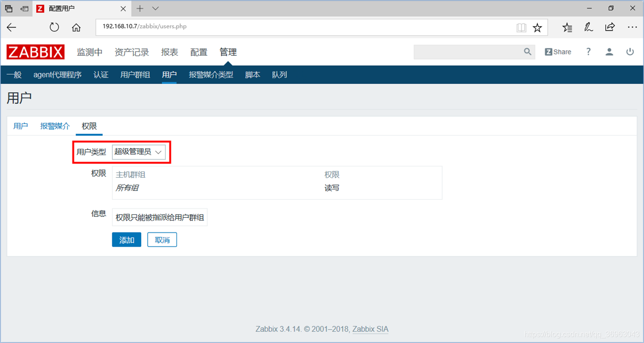Add page to favorites with star icon
This screenshot has width=644, height=343.
[537, 27]
